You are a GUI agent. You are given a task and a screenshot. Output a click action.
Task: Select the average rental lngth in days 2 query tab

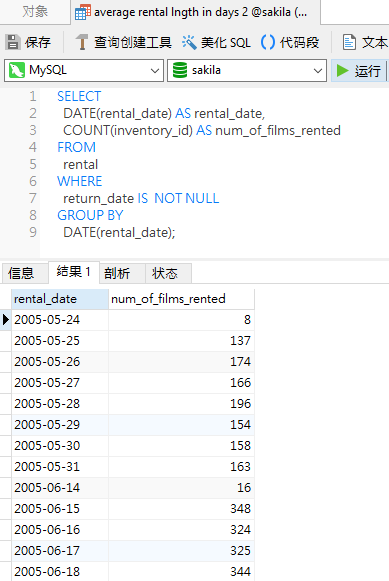click(196, 12)
